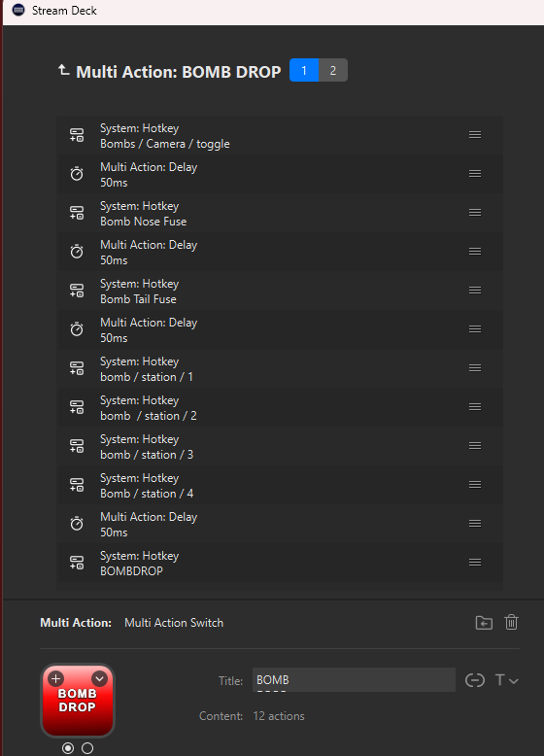The height and width of the screenshot is (756, 544).
Task: Switch to multi action state 2
Action: pyautogui.click(x=333, y=70)
